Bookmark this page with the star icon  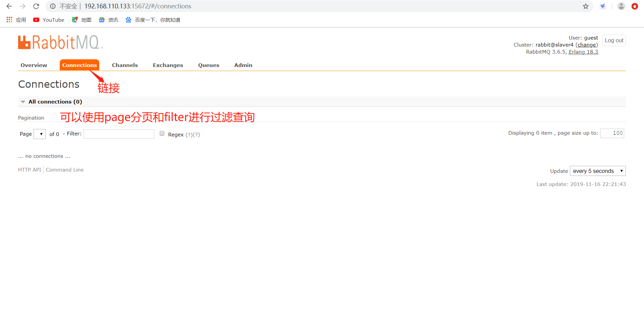(x=586, y=6)
